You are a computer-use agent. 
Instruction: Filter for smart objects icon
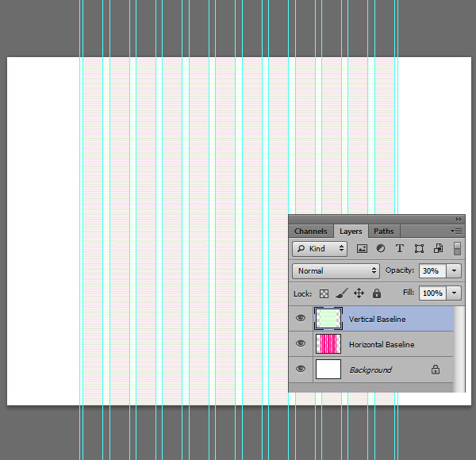pos(438,248)
